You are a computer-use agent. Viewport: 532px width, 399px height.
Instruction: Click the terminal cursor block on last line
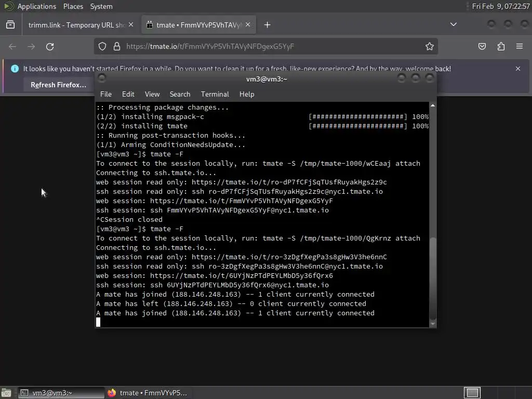98,322
